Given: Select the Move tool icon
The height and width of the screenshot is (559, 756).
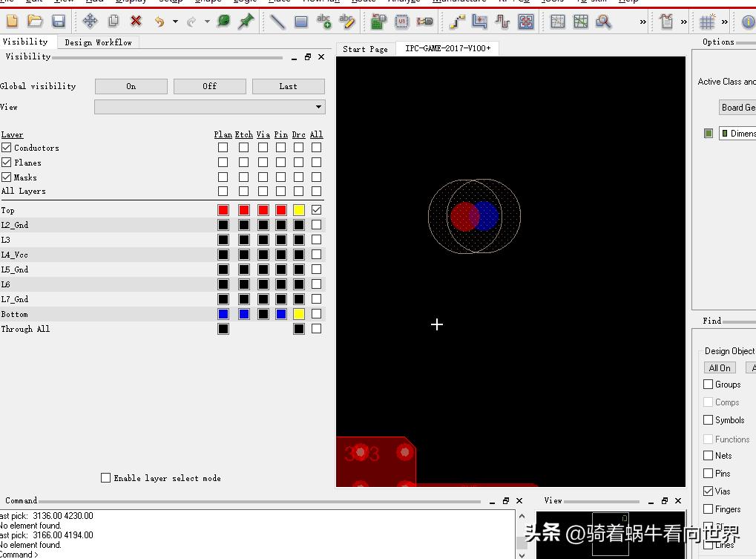Looking at the screenshot, I should (90, 22).
